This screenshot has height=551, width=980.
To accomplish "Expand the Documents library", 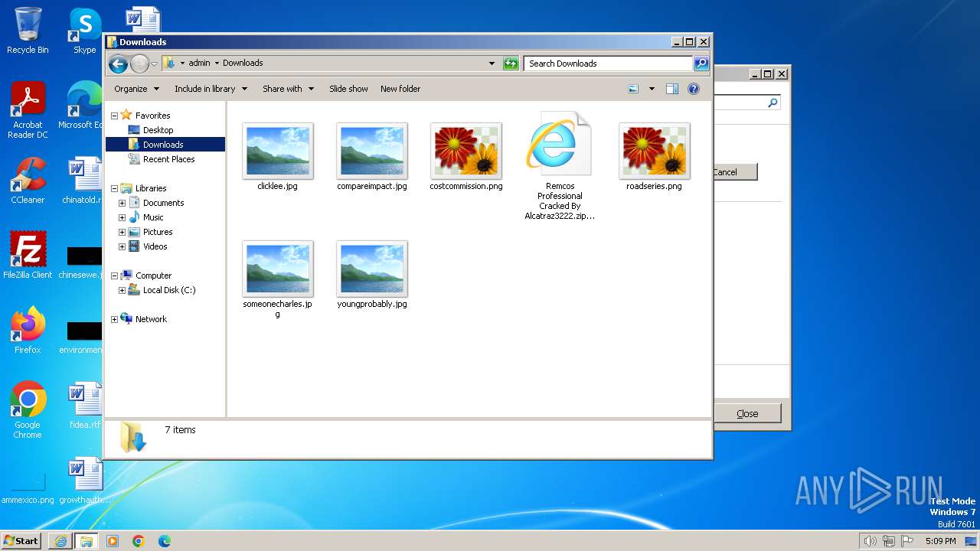I will tap(122, 203).
